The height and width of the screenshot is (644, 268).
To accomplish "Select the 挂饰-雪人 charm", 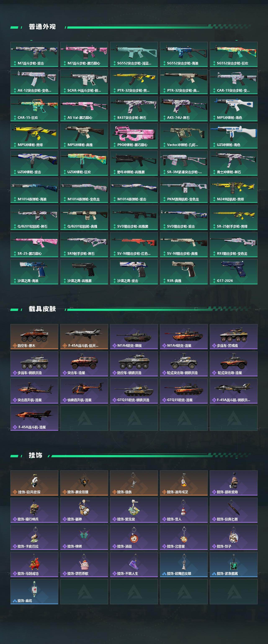I will pyautogui.click(x=184, y=510).
